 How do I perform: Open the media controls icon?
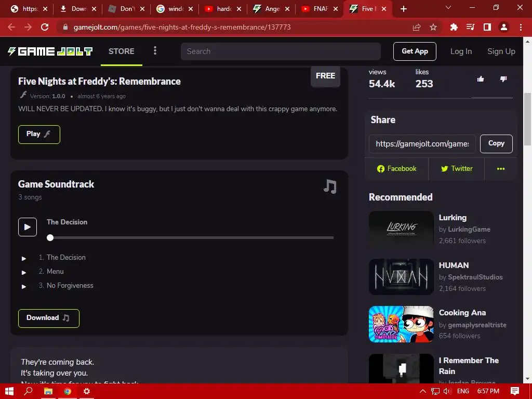point(470,27)
